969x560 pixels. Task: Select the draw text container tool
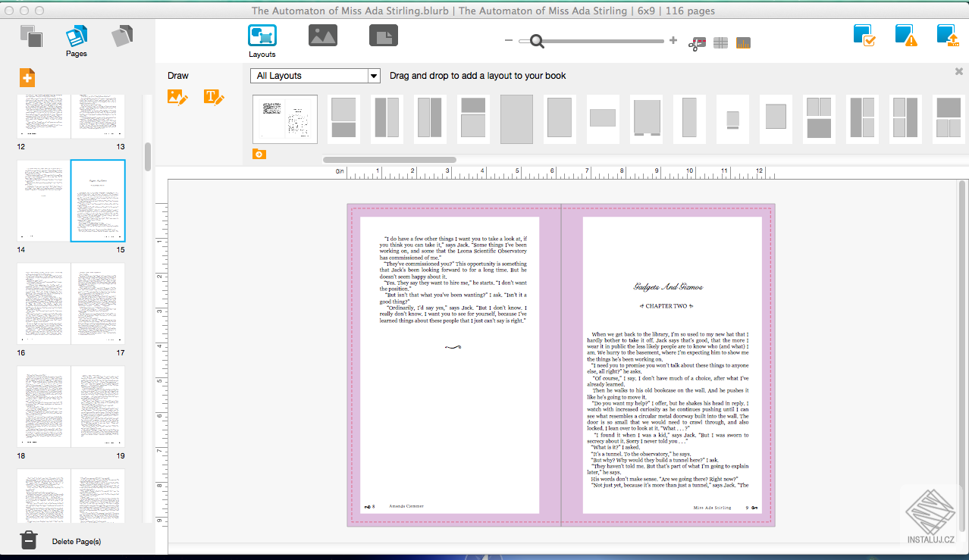tap(215, 97)
